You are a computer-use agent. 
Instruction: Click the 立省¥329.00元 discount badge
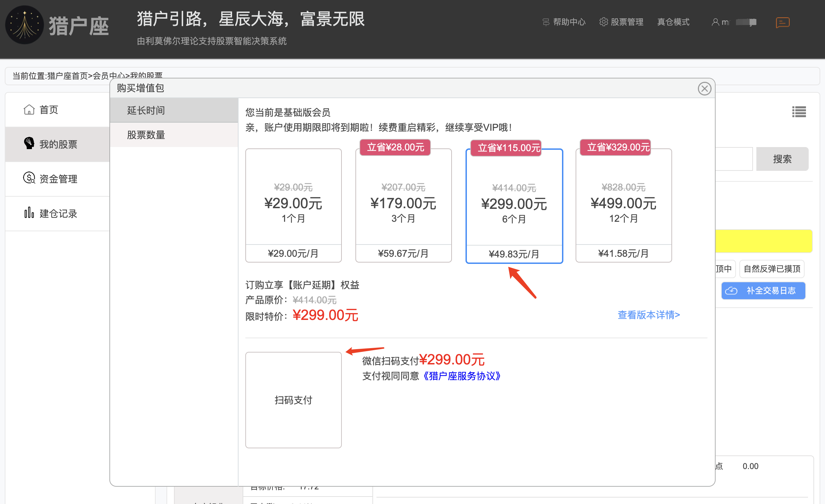[x=615, y=147]
